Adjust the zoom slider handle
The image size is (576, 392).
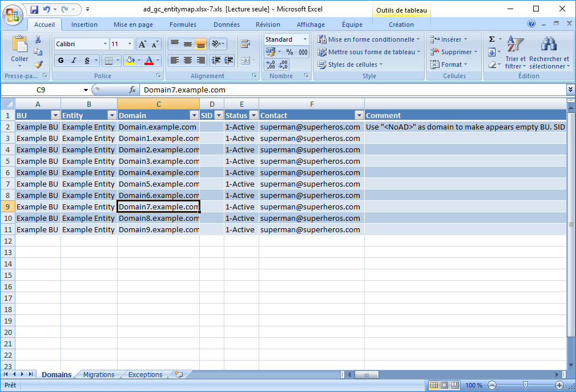click(525, 385)
